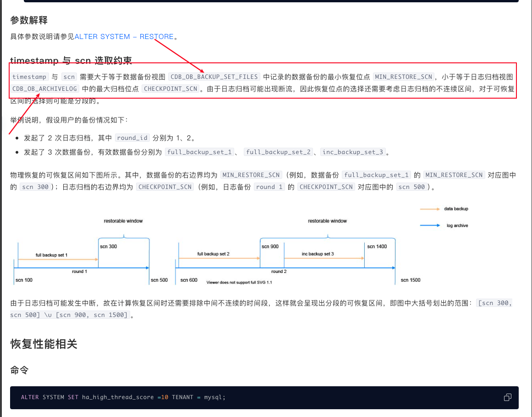Click the round_id inline code
This screenshot has width=532, height=417.
click(x=132, y=138)
